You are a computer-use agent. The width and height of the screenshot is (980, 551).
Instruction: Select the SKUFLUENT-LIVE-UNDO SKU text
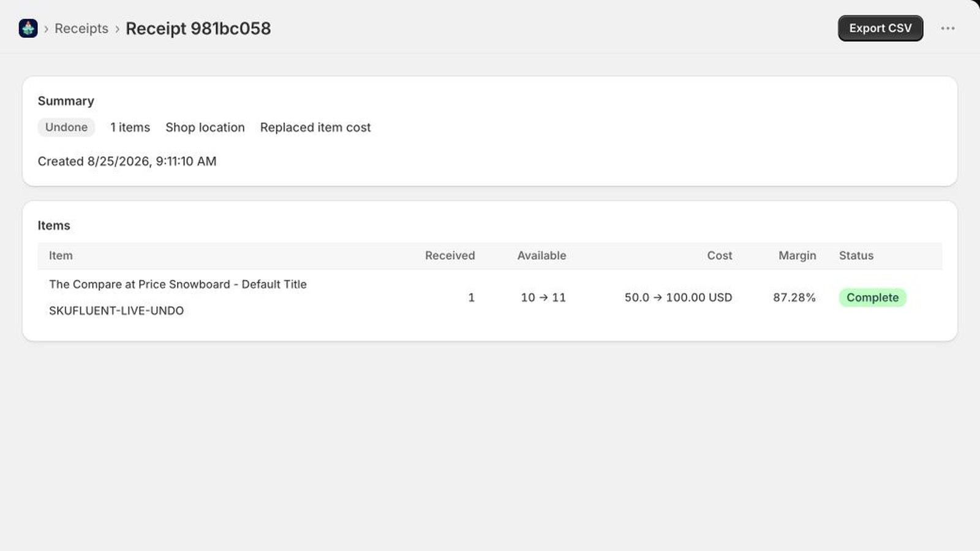coord(116,310)
